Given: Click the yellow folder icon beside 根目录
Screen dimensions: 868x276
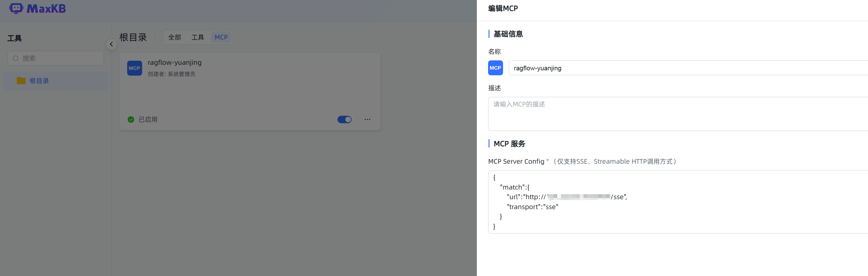Looking at the screenshot, I should point(21,81).
